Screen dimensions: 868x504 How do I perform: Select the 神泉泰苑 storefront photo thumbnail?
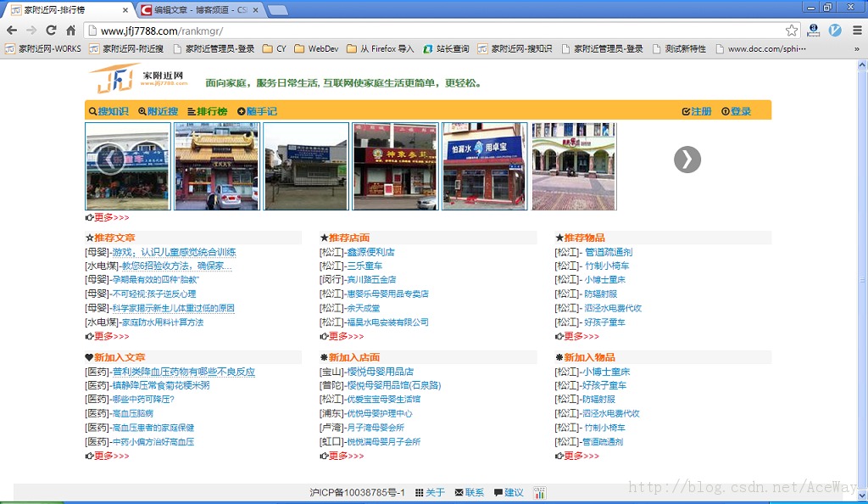(x=395, y=166)
